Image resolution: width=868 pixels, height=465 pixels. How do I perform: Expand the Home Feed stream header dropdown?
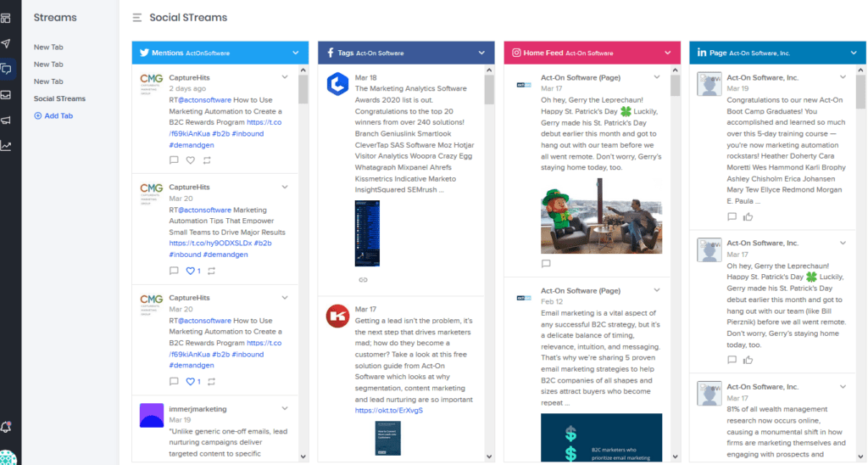(x=668, y=53)
